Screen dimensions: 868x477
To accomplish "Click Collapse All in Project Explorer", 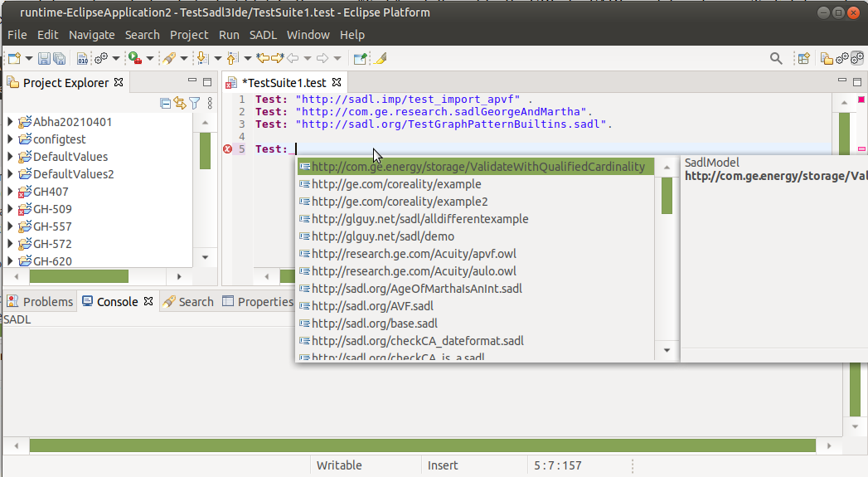I will (165, 103).
